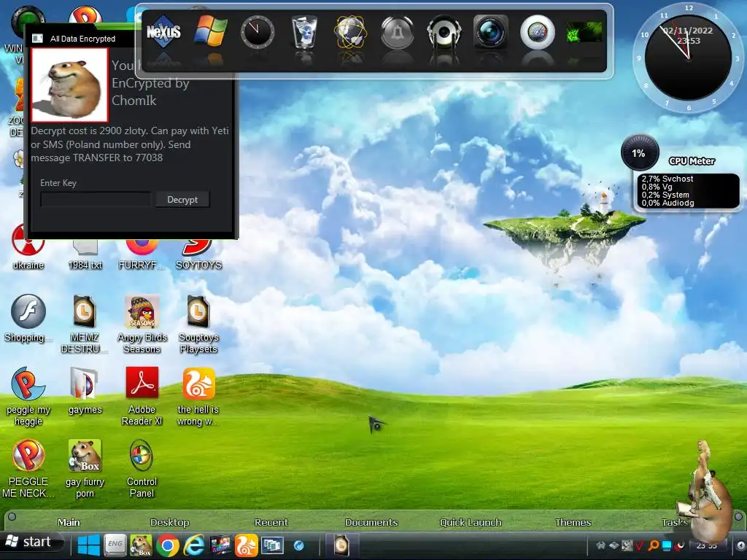Open the Control Panel desktop icon
The width and height of the screenshot is (747, 560).
click(x=142, y=469)
